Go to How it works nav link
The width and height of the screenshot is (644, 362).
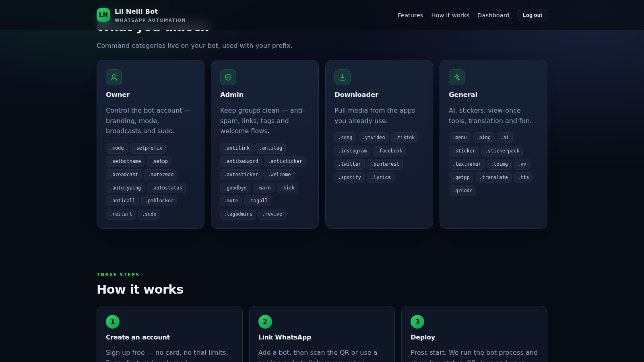[450, 15]
